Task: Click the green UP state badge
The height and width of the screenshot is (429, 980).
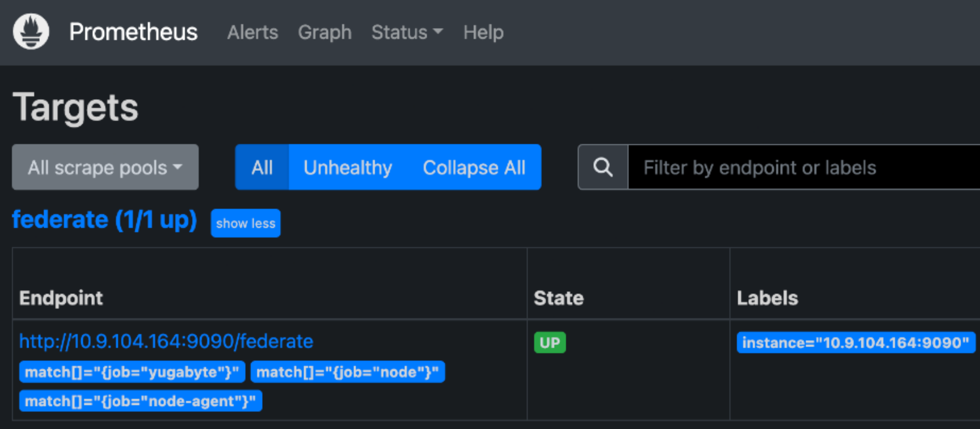Action: point(550,342)
